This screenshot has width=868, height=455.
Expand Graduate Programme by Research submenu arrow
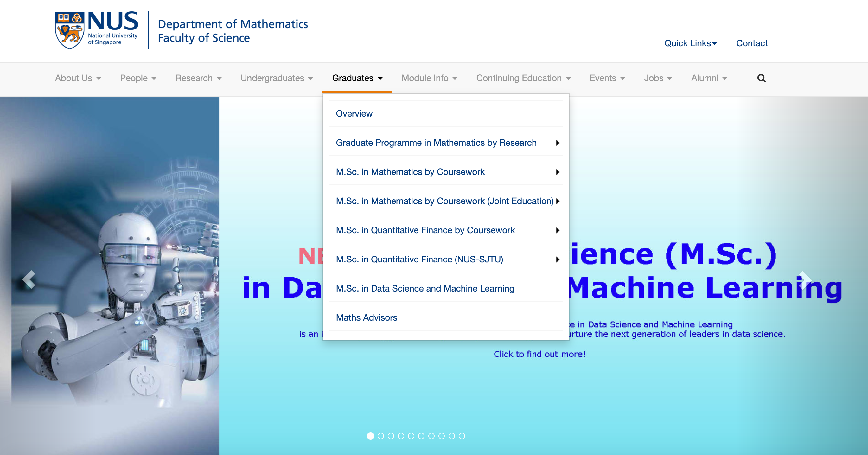pyautogui.click(x=558, y=143)
